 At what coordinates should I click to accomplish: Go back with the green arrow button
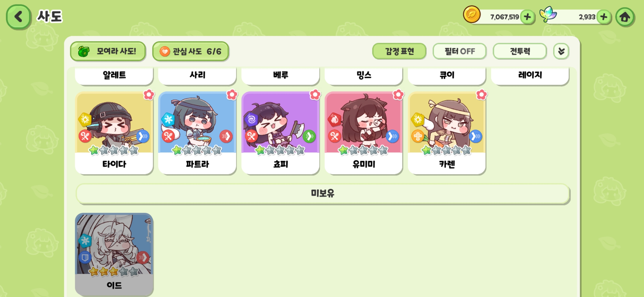click(x=18, y=17)
